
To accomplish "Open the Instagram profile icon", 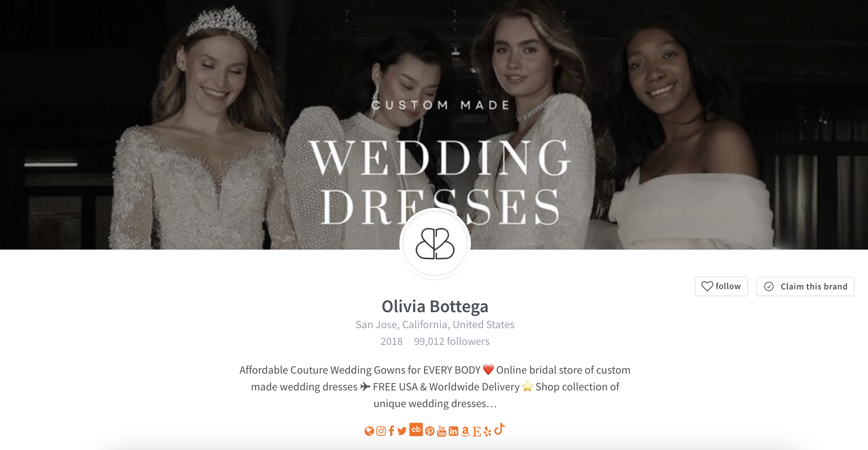I will coord(381,431).
